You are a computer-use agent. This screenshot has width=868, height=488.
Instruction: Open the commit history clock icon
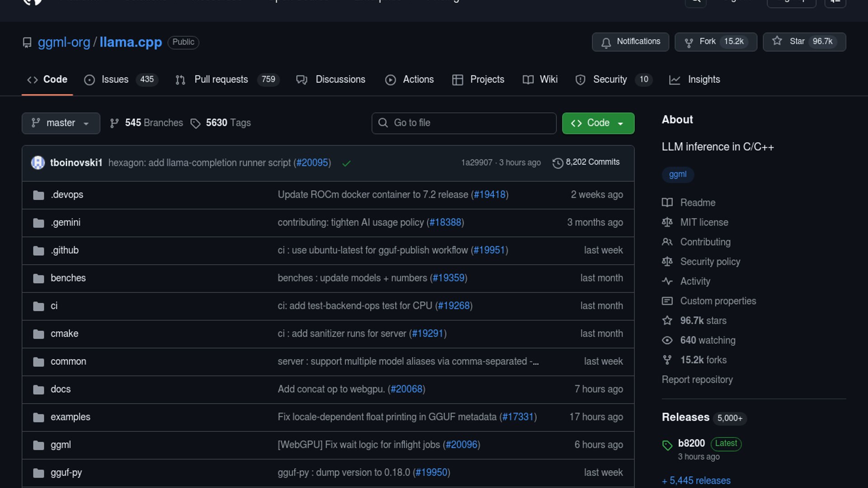[x=557, y=163]
